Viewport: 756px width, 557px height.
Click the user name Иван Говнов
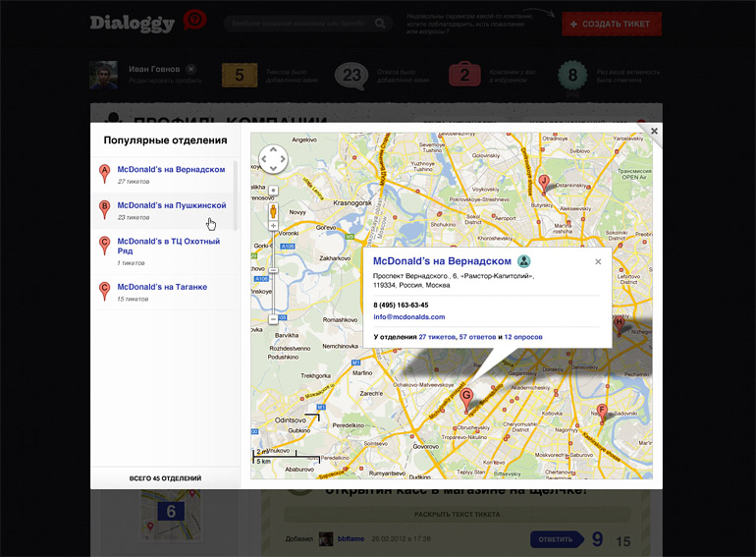tap(154, 69)
